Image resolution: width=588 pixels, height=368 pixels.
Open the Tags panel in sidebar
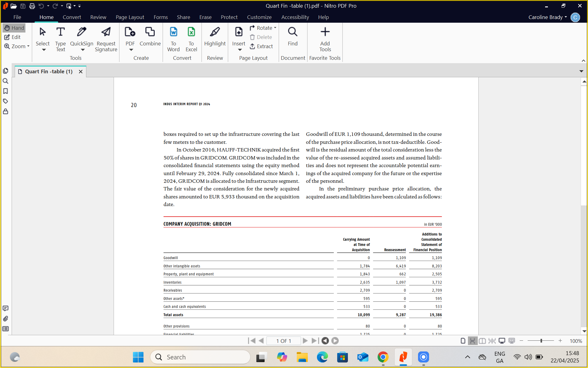pos(6,101)
